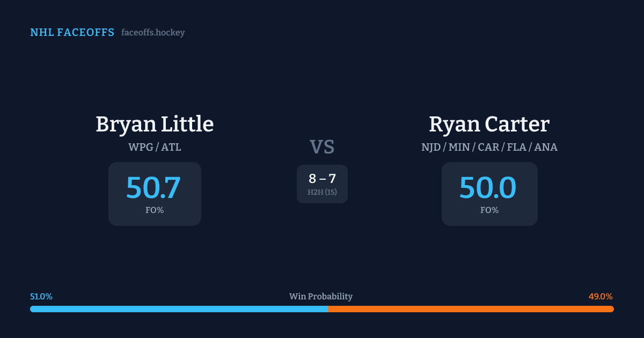Open the faceoffs.hockey link
Image resolution: width=644 pixels, height=338 pixels.
(153, 33)
